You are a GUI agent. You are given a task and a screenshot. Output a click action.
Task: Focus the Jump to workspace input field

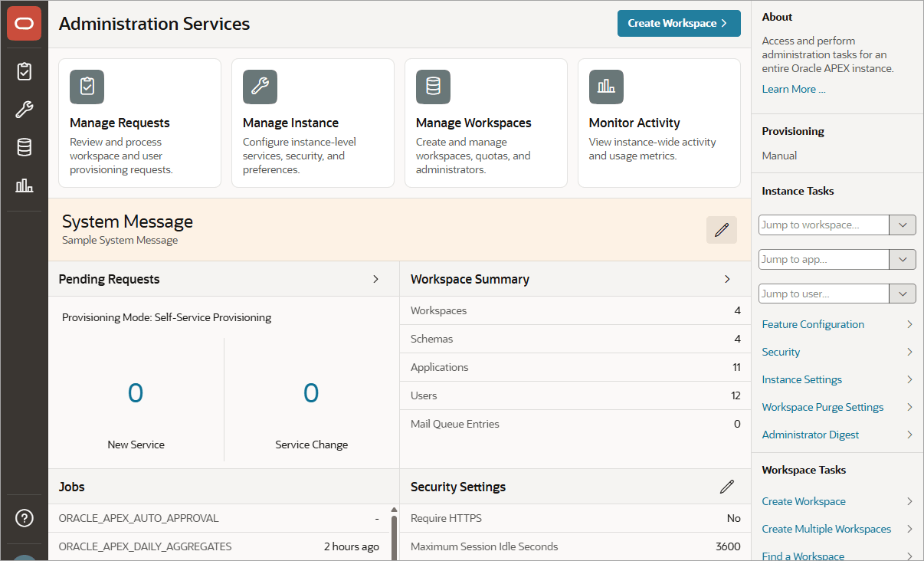[824, 225]
